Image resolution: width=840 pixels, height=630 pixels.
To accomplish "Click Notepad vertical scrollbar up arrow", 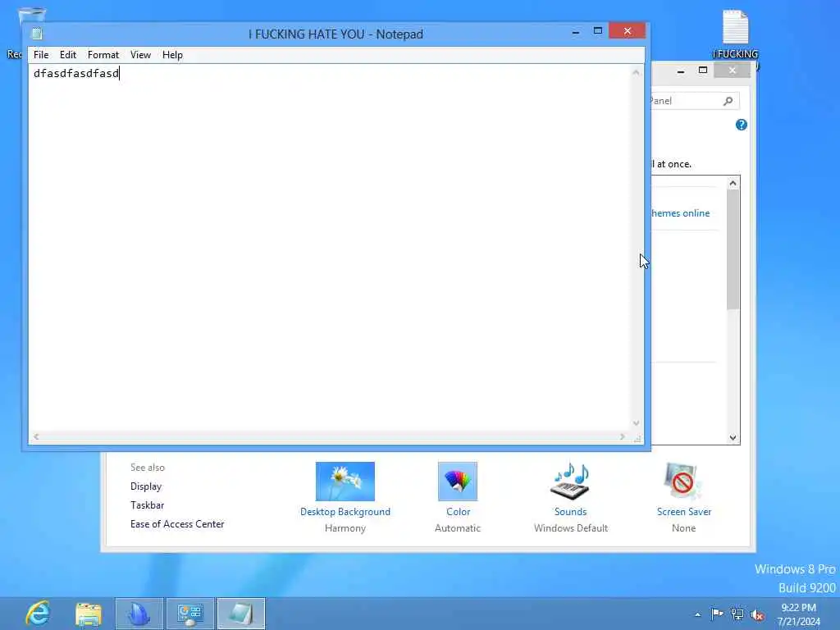I will pos(636,72).
